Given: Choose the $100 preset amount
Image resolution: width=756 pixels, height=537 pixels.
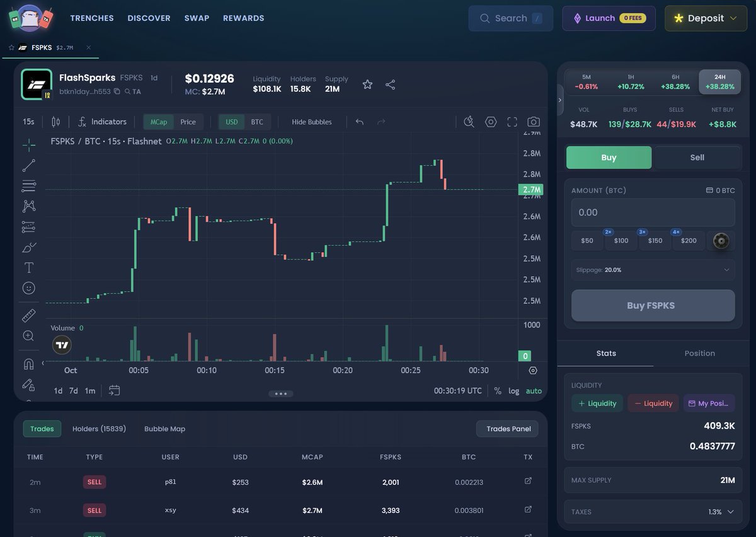Looking at the screenshot, I should 621,240.
